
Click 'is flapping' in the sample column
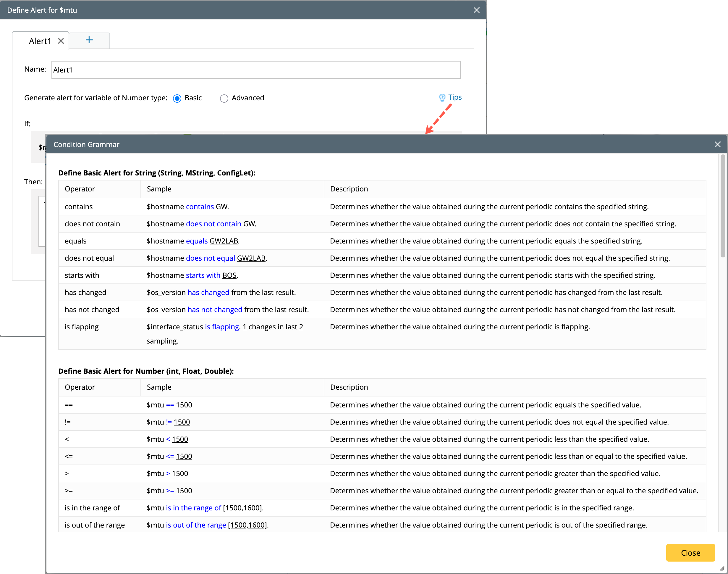[222, 327]
